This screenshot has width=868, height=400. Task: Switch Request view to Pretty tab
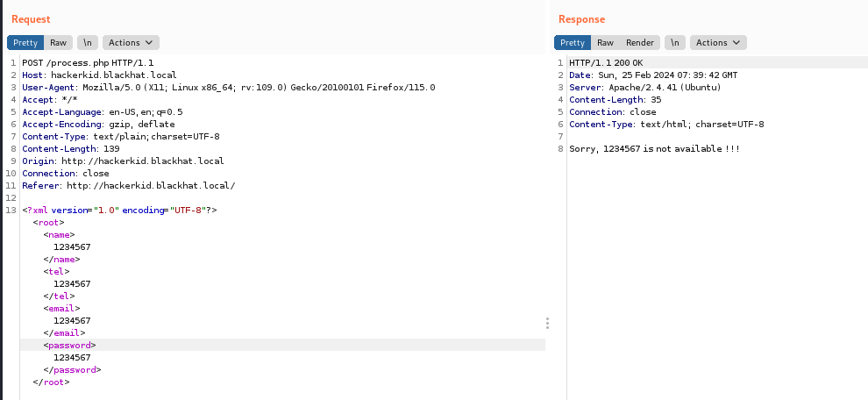click(25, 43)
